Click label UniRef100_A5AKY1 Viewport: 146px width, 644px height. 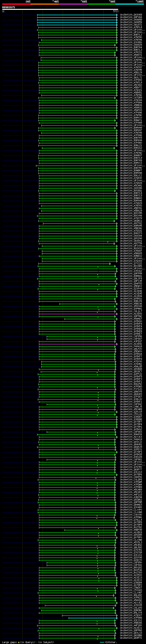pos(131,55)
